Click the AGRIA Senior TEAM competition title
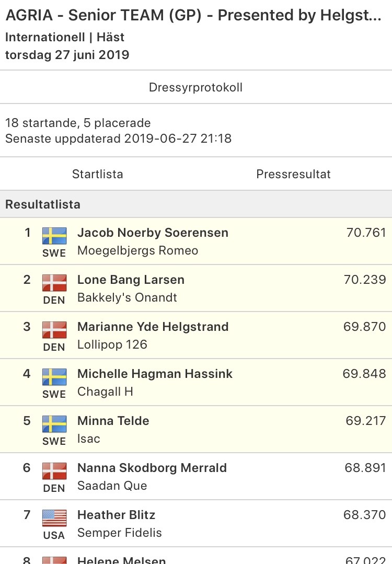The width and height of the screenshot is (392, 564). tap(193, 15)
